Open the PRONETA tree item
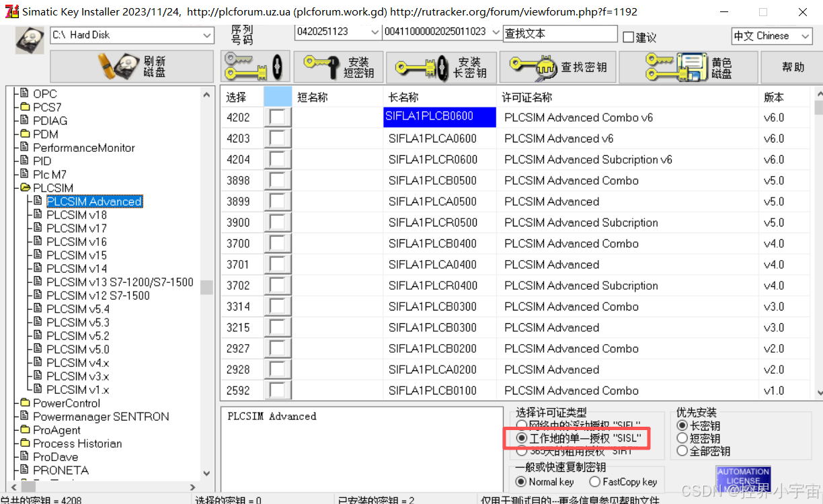823x504 pixels. [x=61, y=470]
